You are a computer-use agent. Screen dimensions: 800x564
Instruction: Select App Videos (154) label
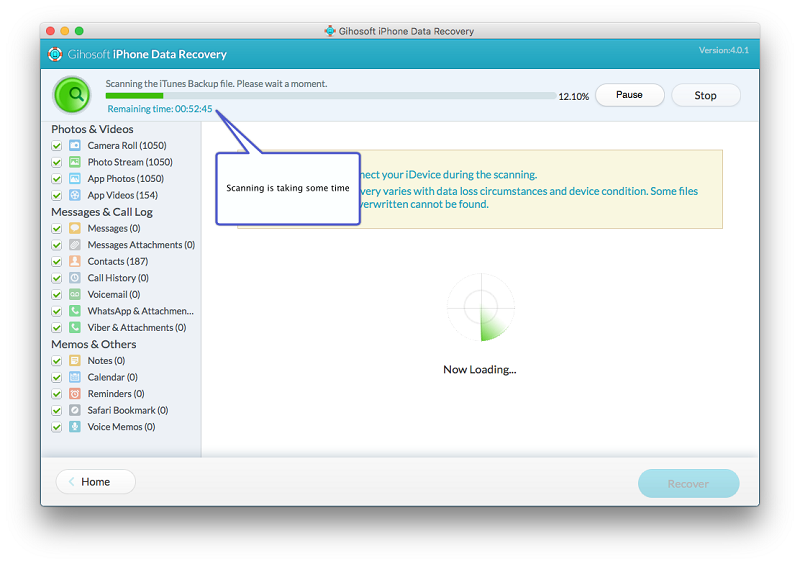122,195
